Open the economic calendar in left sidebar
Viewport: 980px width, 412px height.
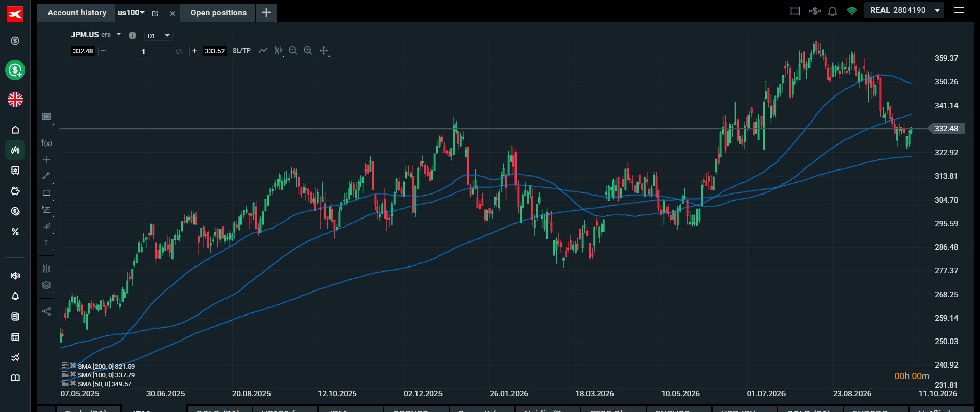15,337
